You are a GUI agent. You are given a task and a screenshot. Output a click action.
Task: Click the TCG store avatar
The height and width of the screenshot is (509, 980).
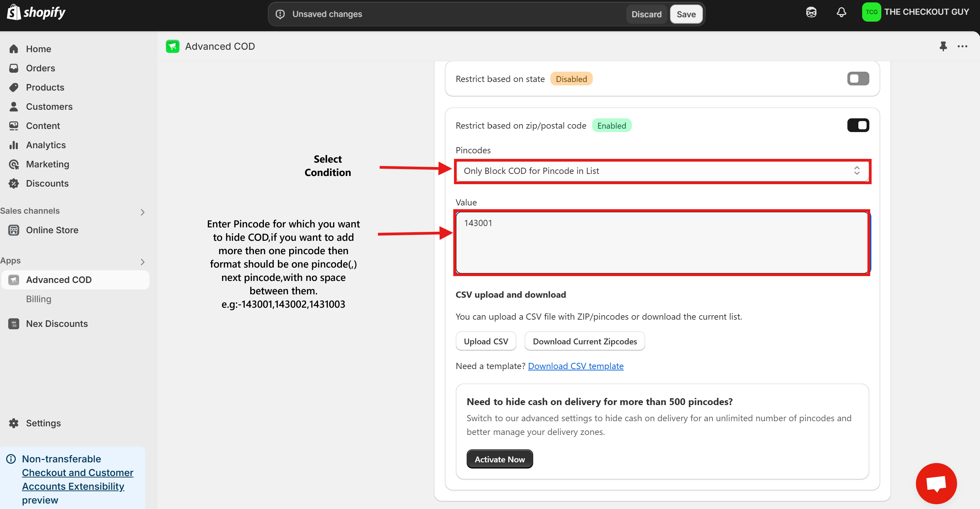[871, 12]
